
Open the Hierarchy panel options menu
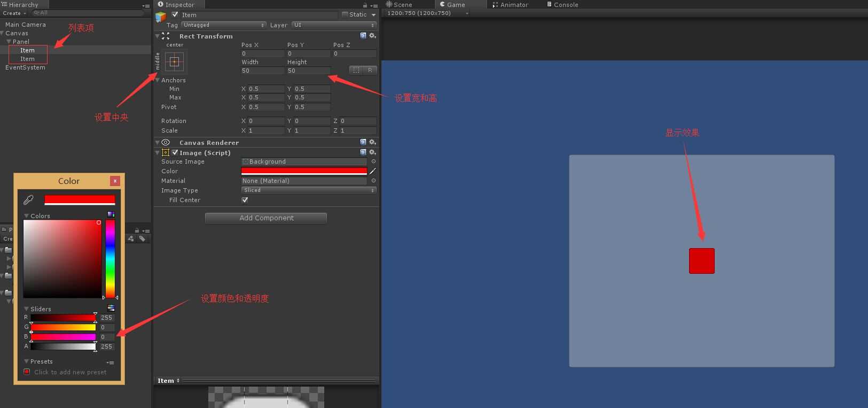click(146, 5)
